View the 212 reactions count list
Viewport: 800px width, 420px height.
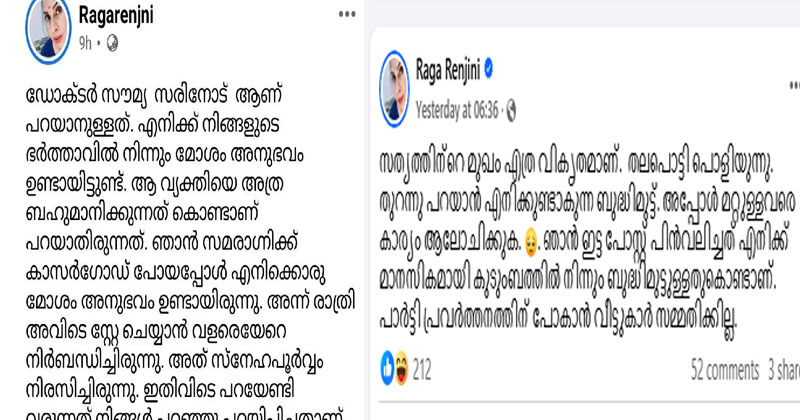click(x=421, y=369)
